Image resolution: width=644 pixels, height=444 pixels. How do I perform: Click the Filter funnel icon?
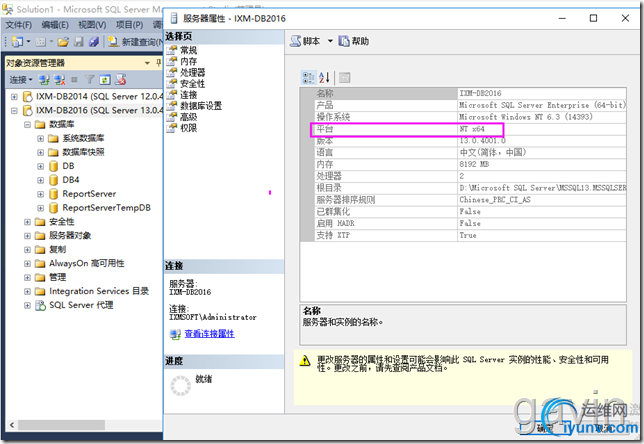[x=89, y=80]
